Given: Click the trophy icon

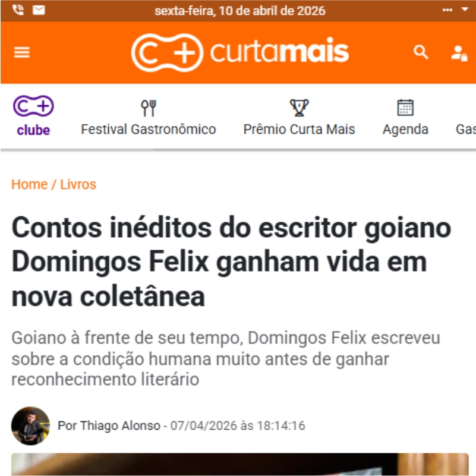Looking at the screenshot, I should click(299, 108).
